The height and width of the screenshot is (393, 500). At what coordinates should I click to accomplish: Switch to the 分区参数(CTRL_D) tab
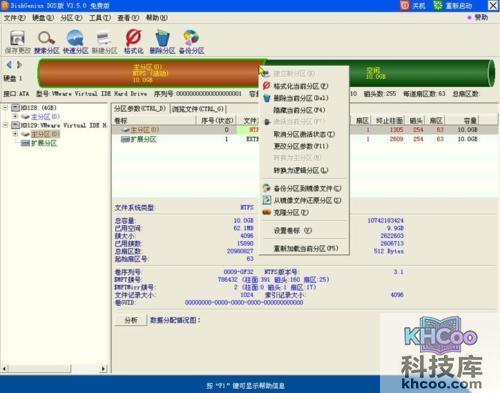click(x=140, y=109)
